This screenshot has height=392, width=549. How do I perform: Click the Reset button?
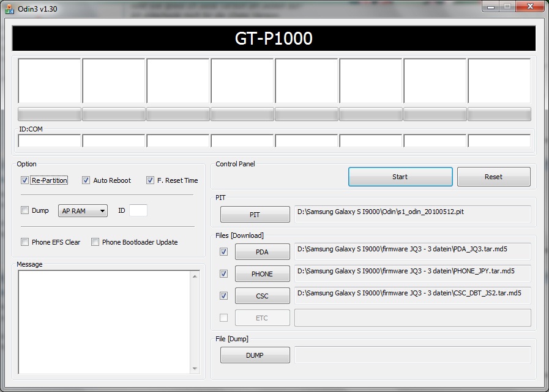coord(494,177)
